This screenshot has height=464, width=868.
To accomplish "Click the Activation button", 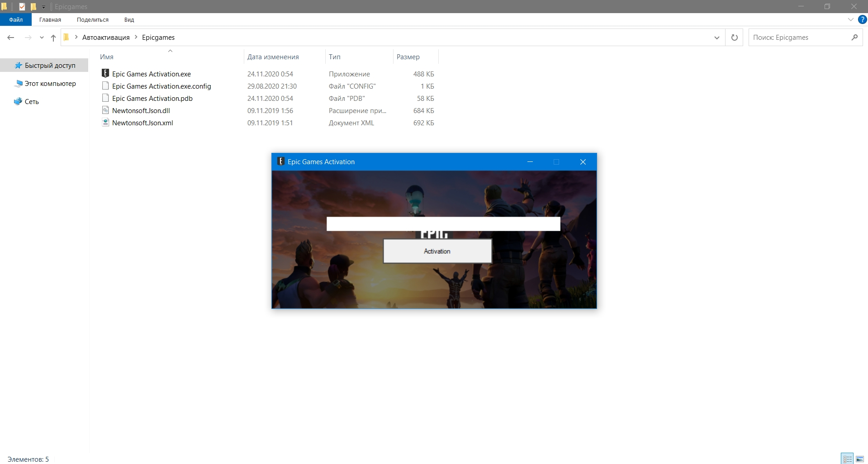I will point(437,251).
